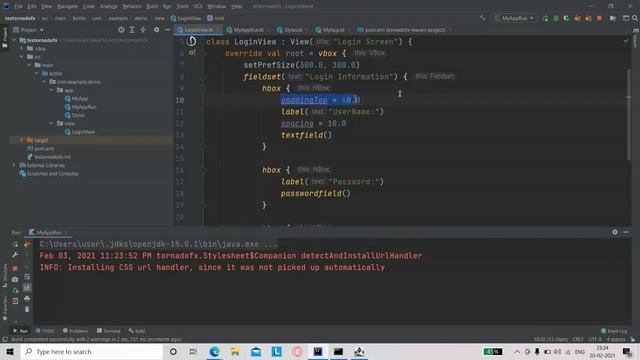Open the Navigate menu
Screen dimensions: 640x360
click(x=67, y=7)
